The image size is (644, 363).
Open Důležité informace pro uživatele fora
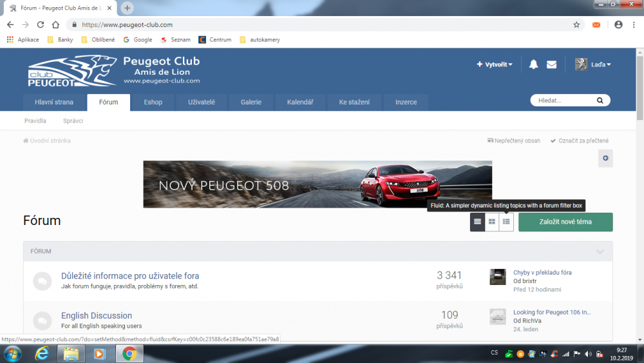pyautogui.click(x=130, y=276)
